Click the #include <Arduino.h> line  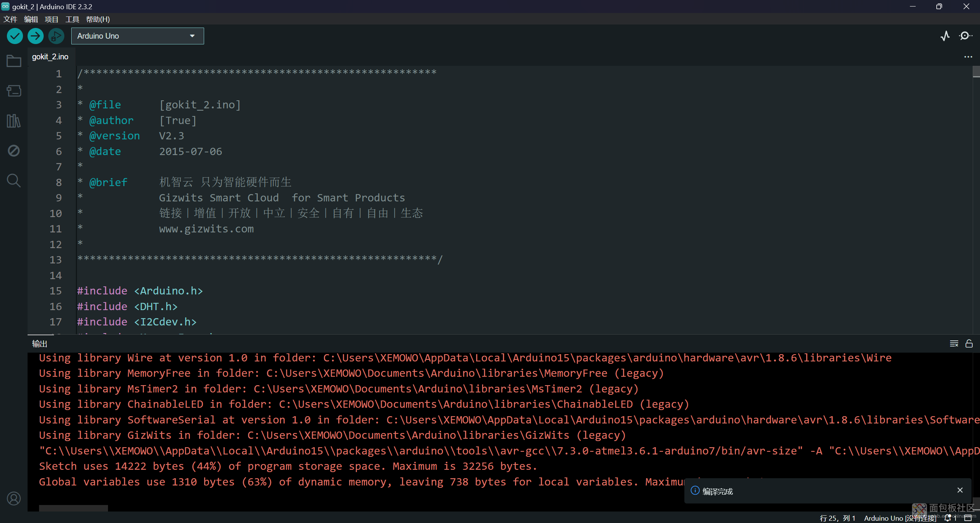(x=140, y=291)
